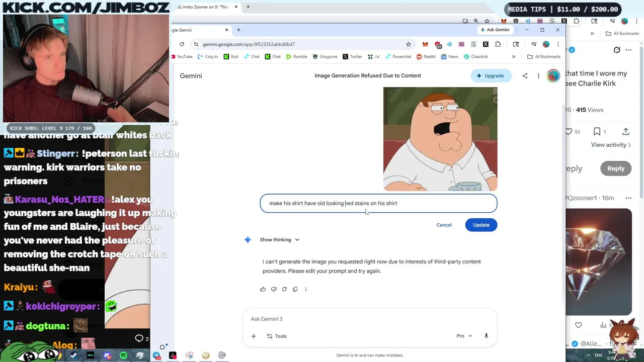This screenshot has height=362, width=644.
Task: Click View activity link in X window
Action: 611,145
